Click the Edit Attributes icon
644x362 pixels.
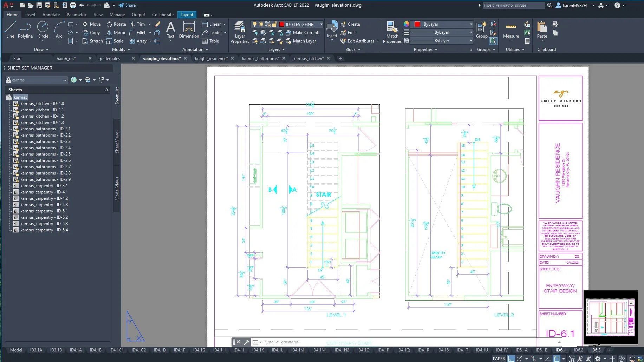[343, 41]
